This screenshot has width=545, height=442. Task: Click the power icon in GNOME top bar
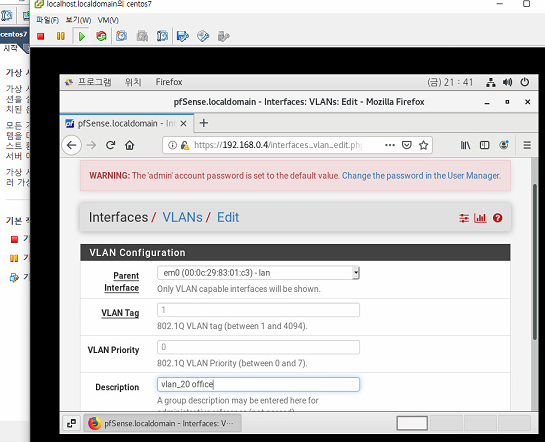click(x=524, y=82)
